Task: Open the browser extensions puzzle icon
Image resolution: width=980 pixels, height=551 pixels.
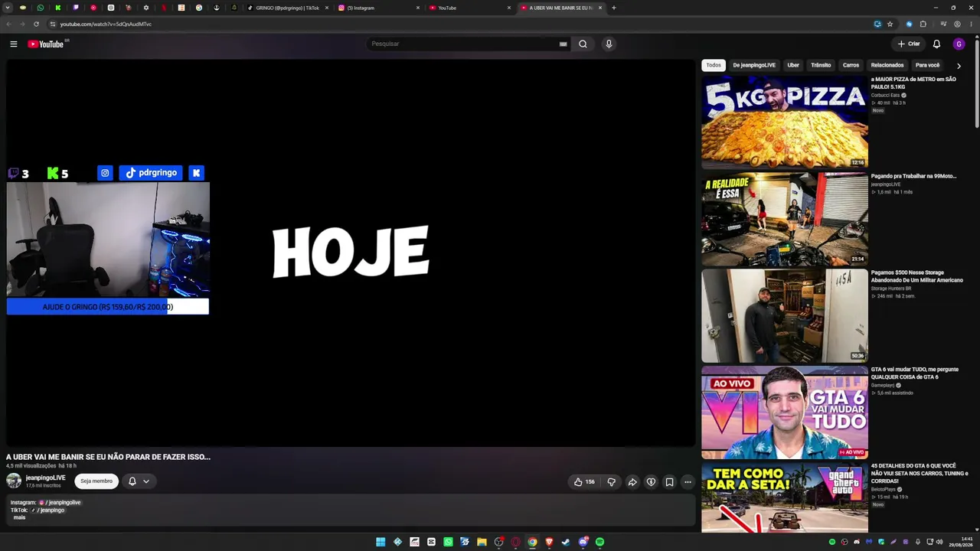Action: point(923,24)
